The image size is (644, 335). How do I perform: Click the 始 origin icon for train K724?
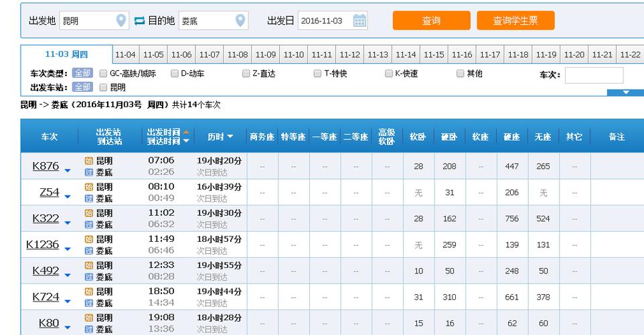tap(89, 291)
